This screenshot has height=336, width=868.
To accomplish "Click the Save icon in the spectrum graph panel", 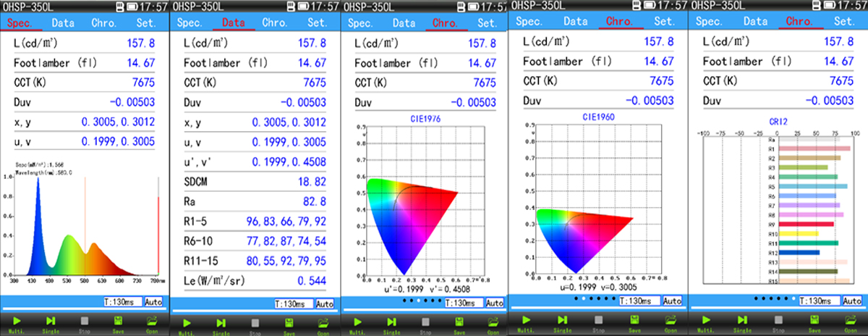I will [x=118, y=321].
